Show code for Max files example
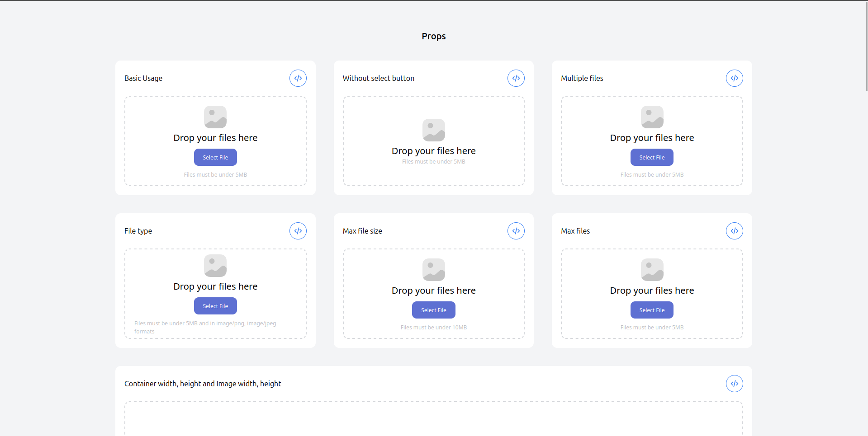This screenshot has width=868, height=436. (x=734, y=231)
